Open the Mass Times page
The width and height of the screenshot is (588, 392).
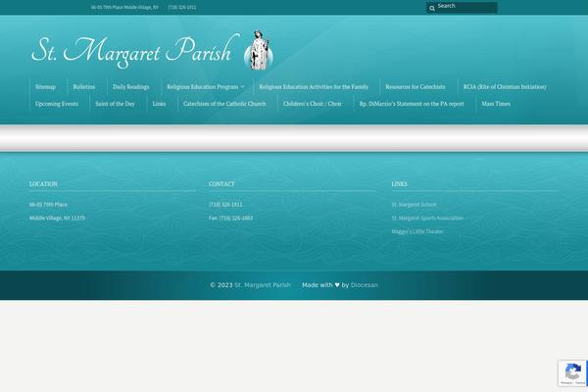tap(496, 104)
